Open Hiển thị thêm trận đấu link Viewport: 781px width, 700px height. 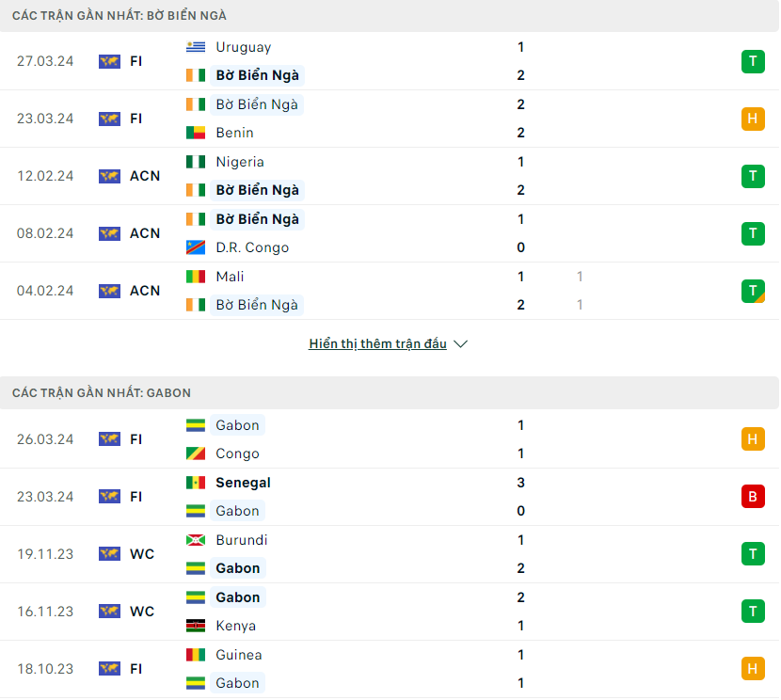pos(377,344)
